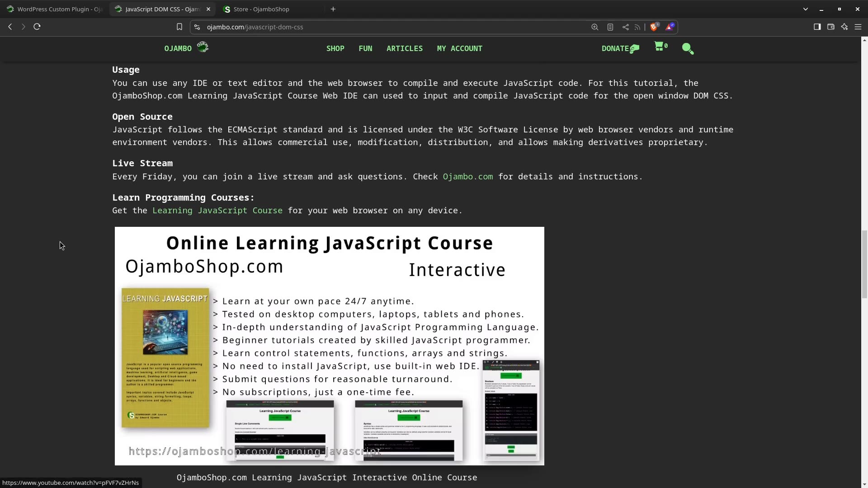The height and width of the screenshot is (488, 868).
Task: Bookmark this page
Action: (179, 27)
